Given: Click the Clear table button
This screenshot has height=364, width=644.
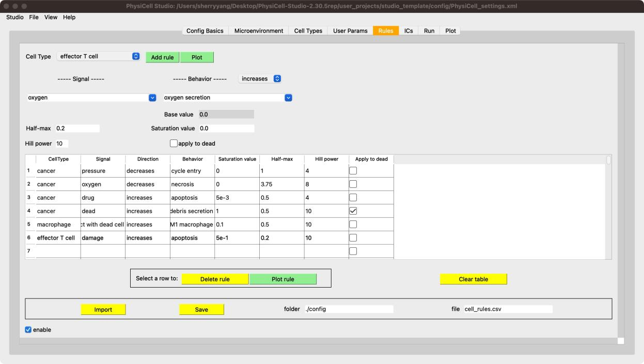Looking at the screenshot, I should (x=473, y=279).
